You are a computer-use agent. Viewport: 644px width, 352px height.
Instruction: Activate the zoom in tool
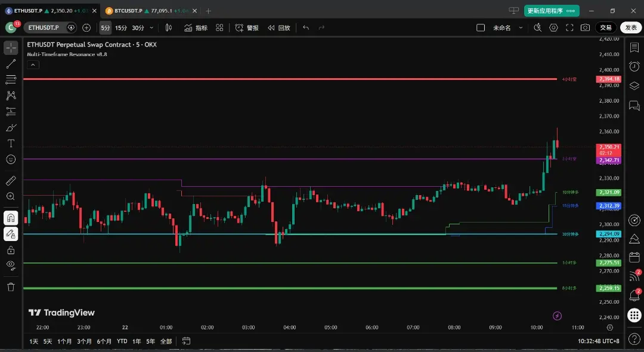[11, 196]
